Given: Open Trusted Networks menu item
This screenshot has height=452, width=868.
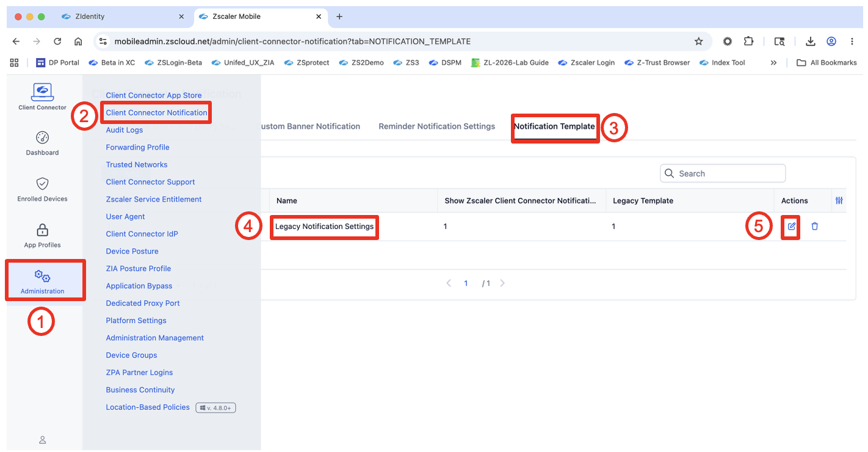Looking at the screenshot, I should [137, 164].
